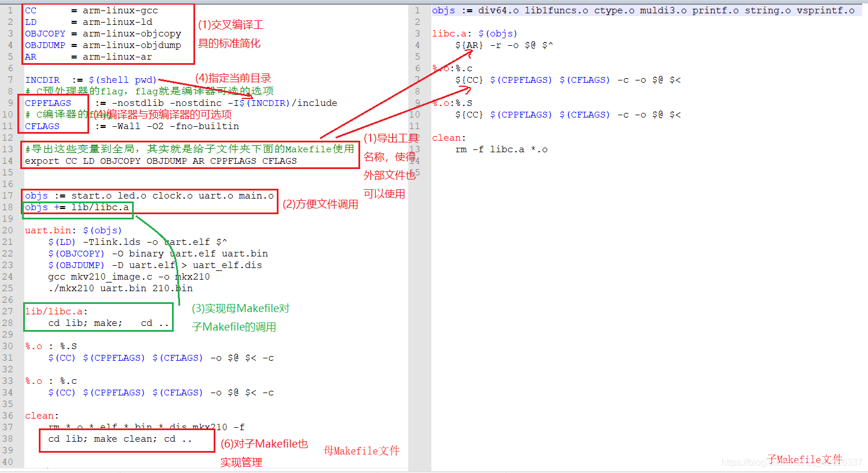Select line number 19 in the left gutter
The image size is (868, 473).
pyautogui.click(x=8, y=219)
